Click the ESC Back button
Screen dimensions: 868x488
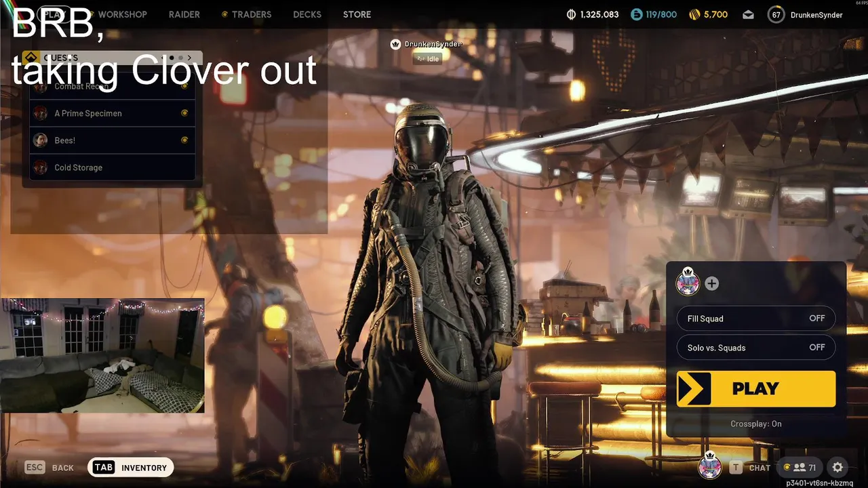[50, 468]
